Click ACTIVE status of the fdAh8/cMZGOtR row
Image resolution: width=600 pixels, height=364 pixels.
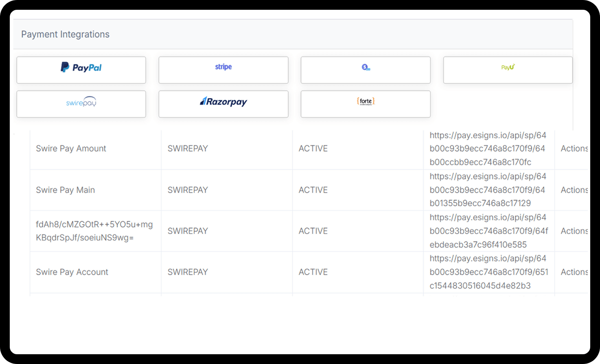313,231
